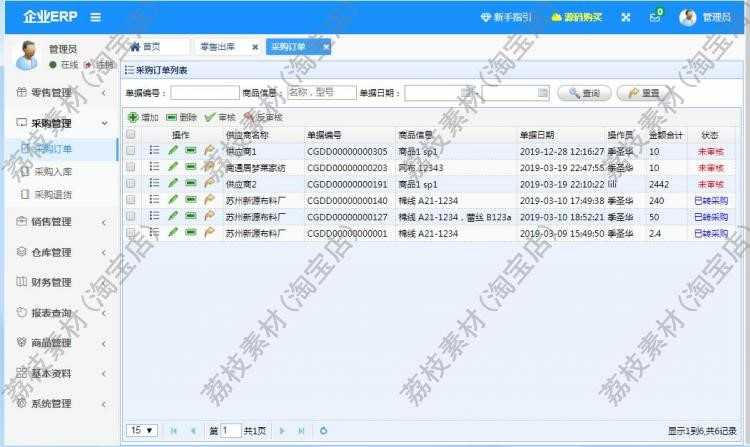Screen dimensions: 750x447
Task: Expand the 零售管理 sidebar menu
Action: pyautogui.click(x=62, y=93)
